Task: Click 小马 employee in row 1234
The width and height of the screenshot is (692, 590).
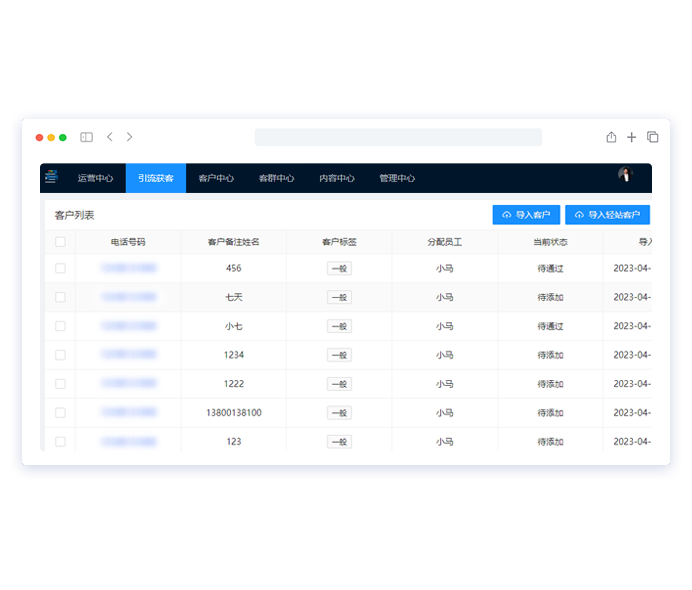Action: [x=445, y=355]
